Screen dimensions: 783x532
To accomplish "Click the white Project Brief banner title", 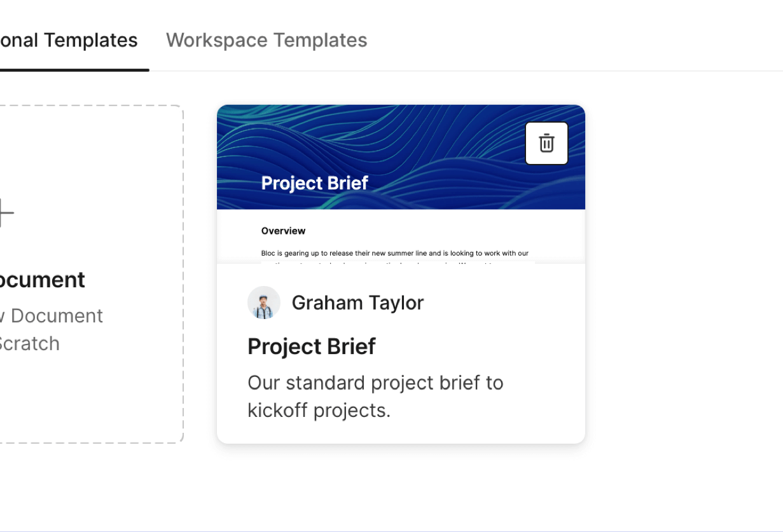I will click(314, 183).
